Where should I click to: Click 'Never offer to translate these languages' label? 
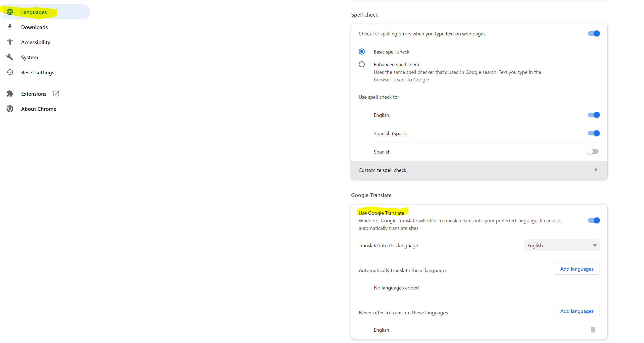pyautogui.click(x=403, y=313)
